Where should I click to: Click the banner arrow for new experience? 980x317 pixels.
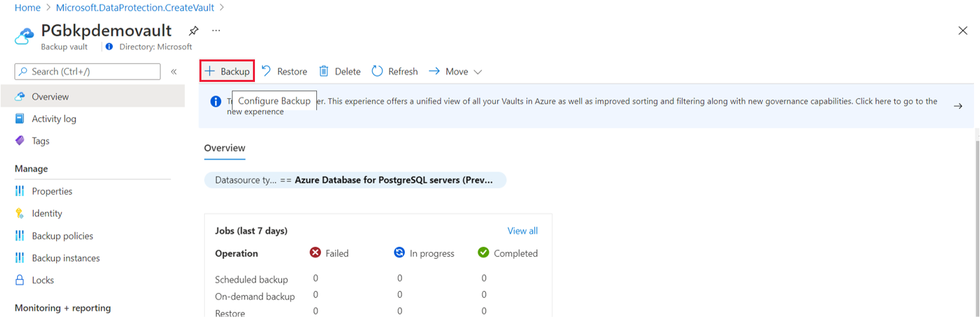(958, 106)
